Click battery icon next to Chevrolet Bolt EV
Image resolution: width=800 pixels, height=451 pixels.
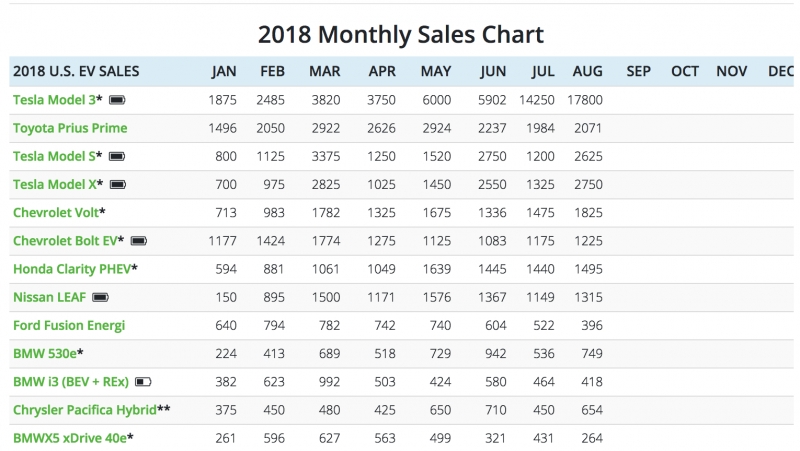pos(139,241)
